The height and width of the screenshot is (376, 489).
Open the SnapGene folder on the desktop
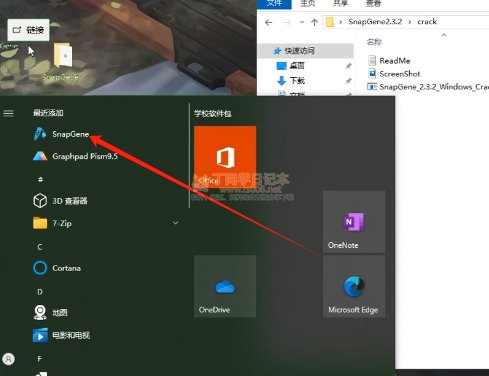[x=62, y=62]
